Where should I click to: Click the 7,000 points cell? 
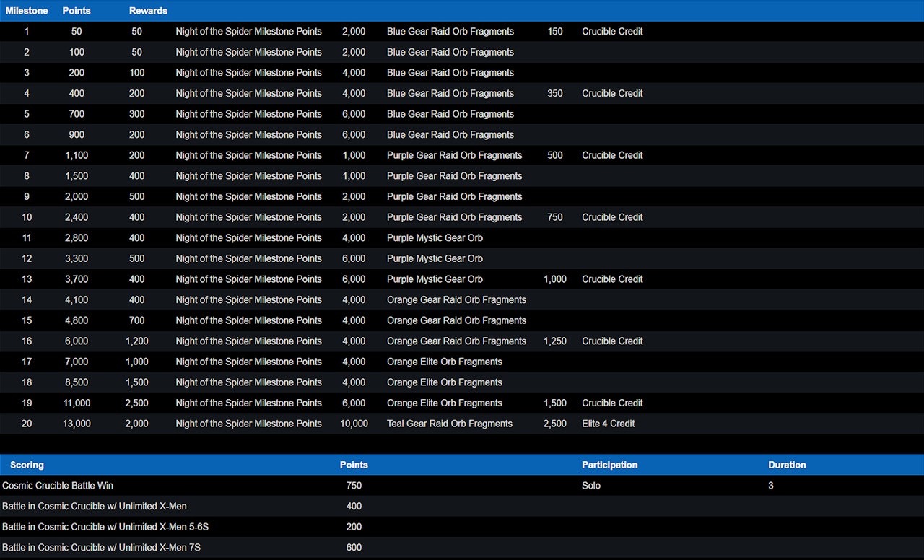click(77, 362)
